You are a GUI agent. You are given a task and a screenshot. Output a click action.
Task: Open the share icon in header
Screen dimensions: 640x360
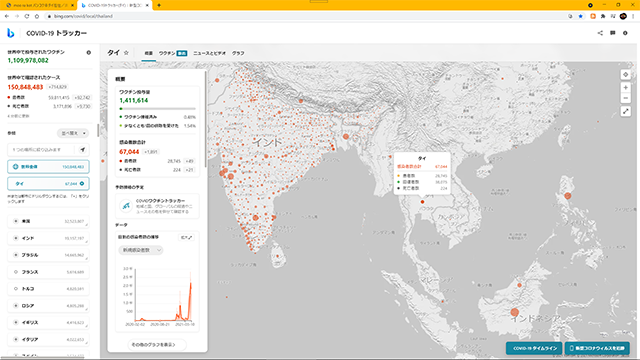[600, 33]
